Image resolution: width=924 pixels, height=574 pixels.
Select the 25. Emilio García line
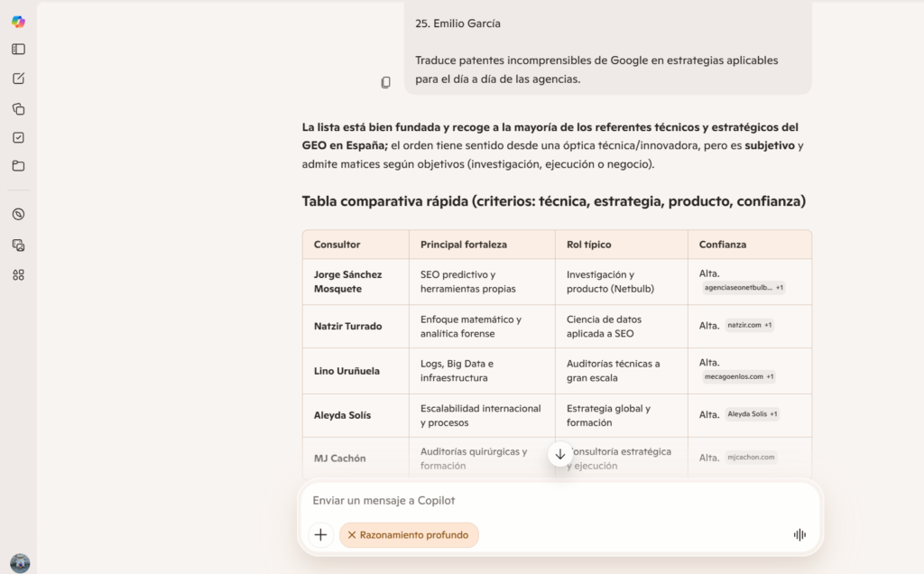tap(457, 23)
